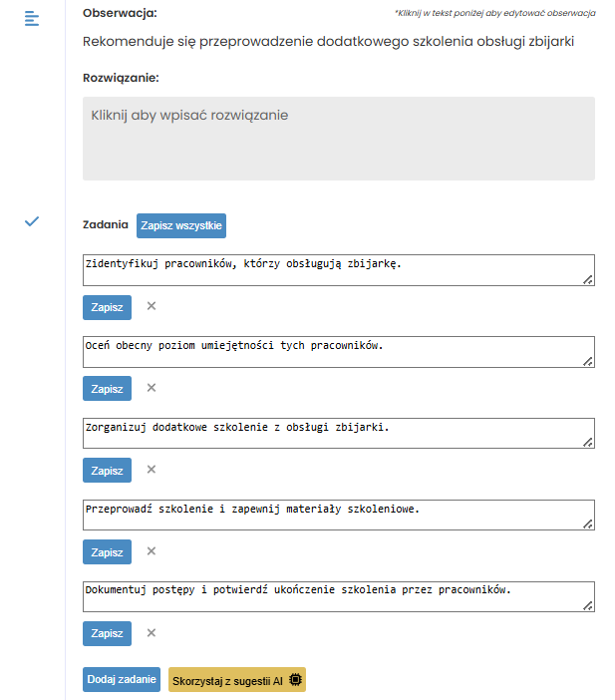Viewport: 615px width, 700px height.
Task: Select the checkmark icon in the sidebar
Action: [x=32, y=221]
